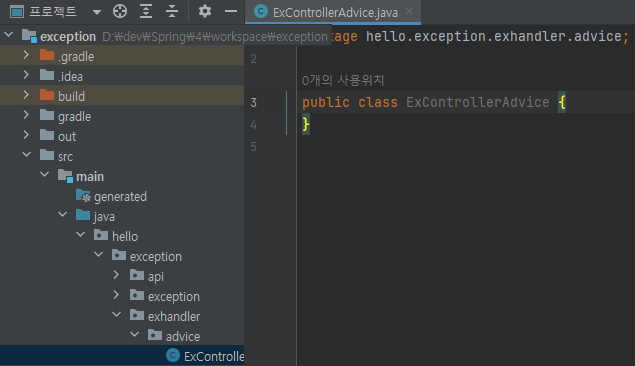
Task: Collapse the main folder
Action: click(45, 174)
